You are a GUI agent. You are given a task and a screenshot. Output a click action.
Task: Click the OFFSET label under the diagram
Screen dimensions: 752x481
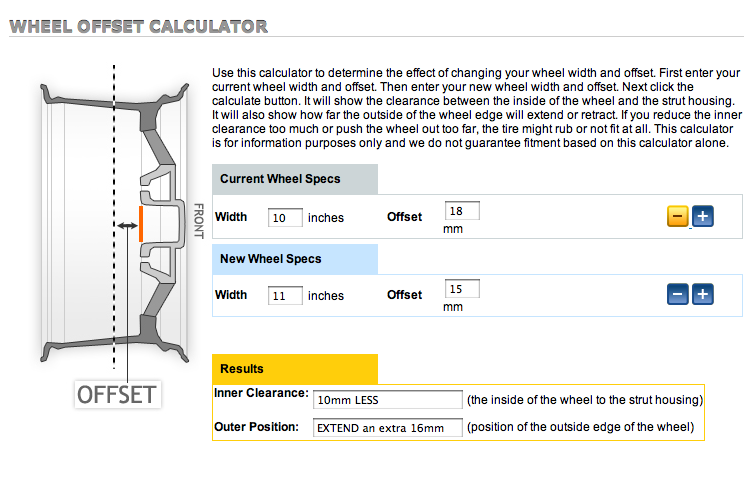click(118, 394)
